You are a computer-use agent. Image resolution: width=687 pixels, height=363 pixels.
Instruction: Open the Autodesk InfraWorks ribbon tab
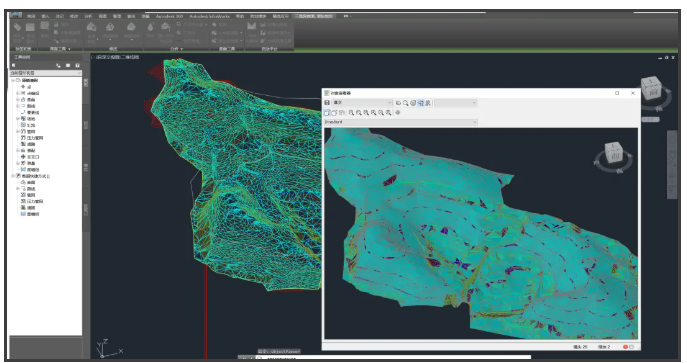coord(209,16)
